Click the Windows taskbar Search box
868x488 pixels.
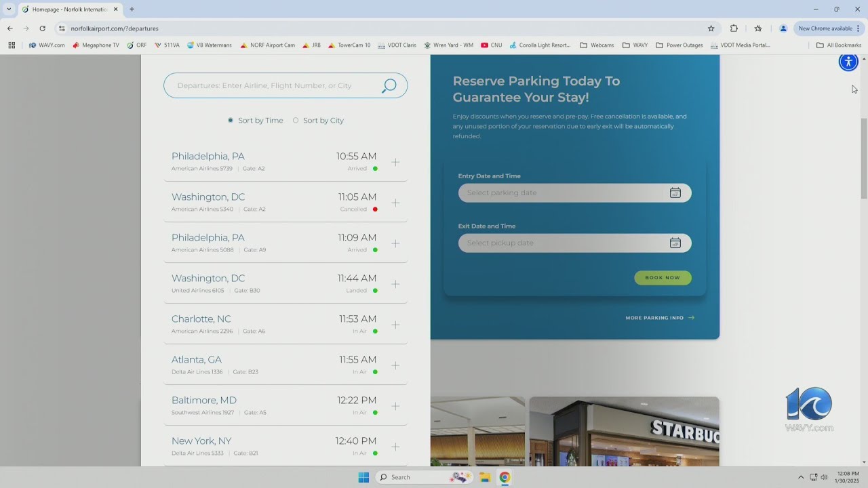click(x=424, y=477)
